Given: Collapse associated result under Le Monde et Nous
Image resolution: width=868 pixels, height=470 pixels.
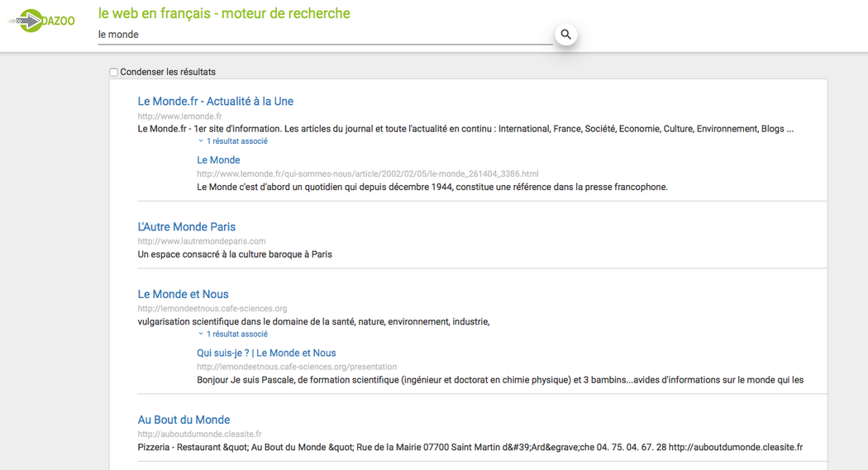Looking at the screenshot, I should tap(233, 335).
